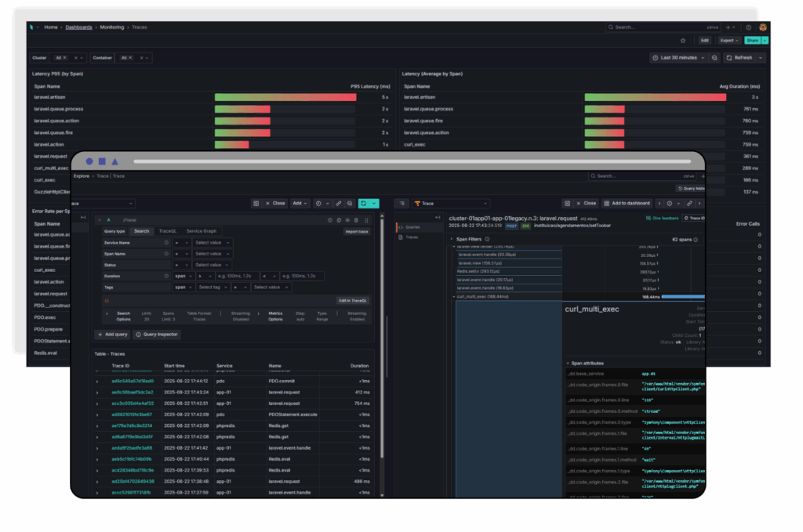The width and height of the screenshot is (803, 532).
Task: Select the Service Graph query type tab
Action: pos(201,231)
